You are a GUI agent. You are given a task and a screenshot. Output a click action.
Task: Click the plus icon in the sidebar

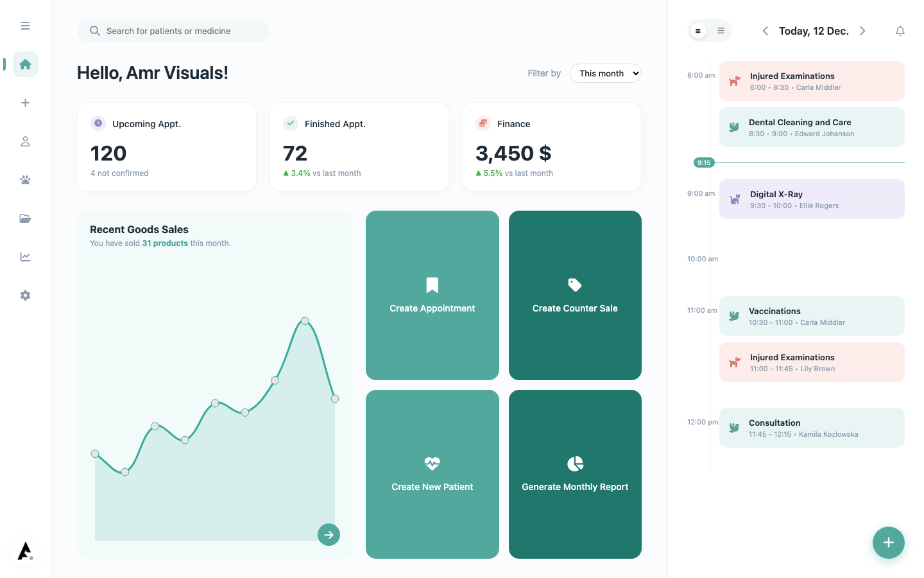pyautogui.click(x=25, y=103)
